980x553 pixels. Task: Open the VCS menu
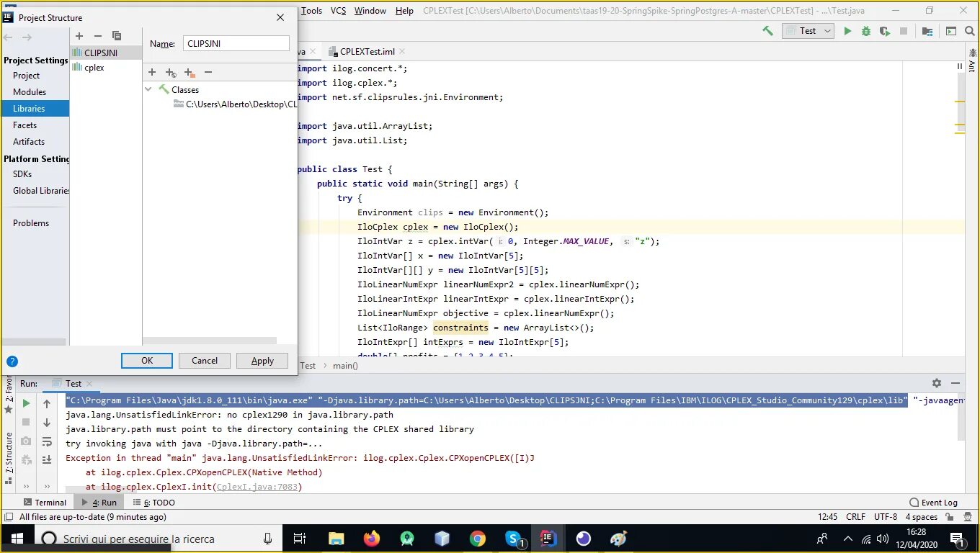click(338, 11)
